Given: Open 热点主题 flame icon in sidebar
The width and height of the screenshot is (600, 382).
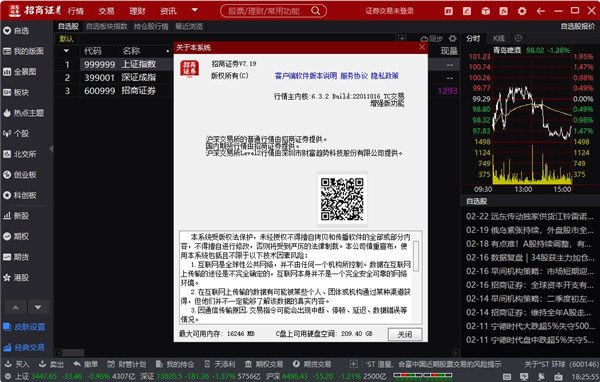Looking at the screenshot, I should [7, 113].
